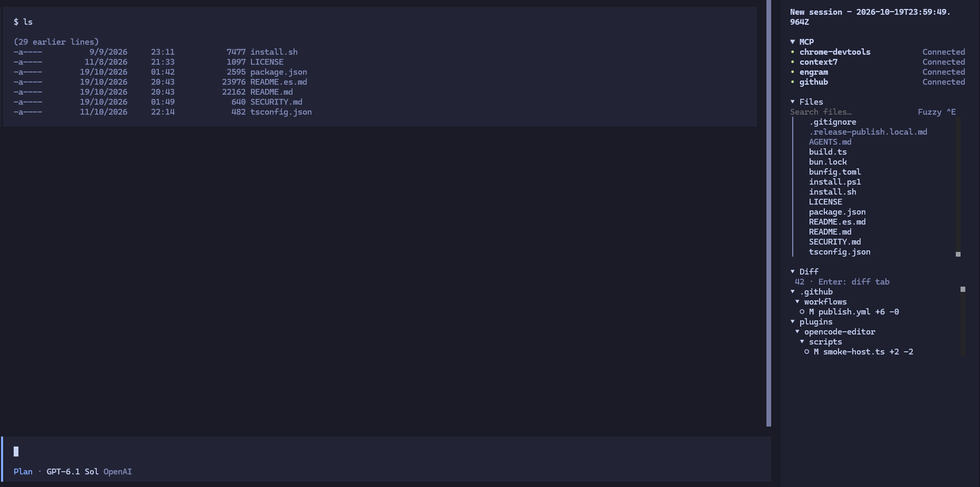Collapse the workflows folder triangle

797,301
